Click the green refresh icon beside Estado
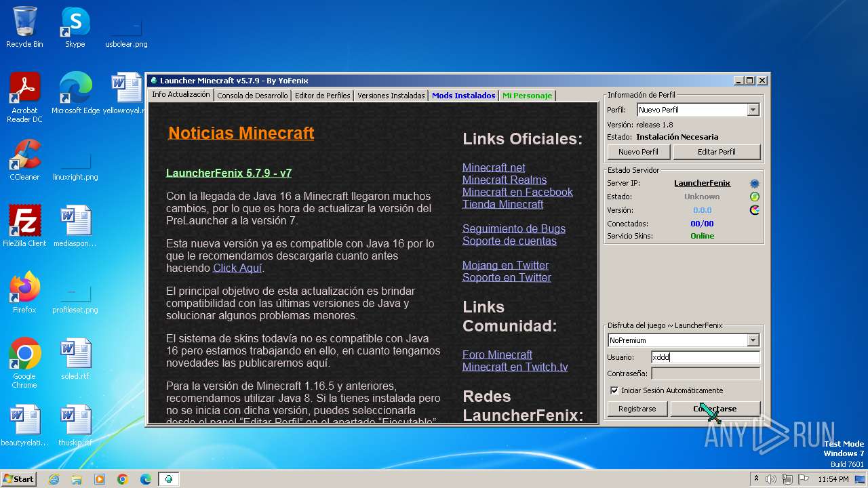The image size is (868, 488). point(754,197)
